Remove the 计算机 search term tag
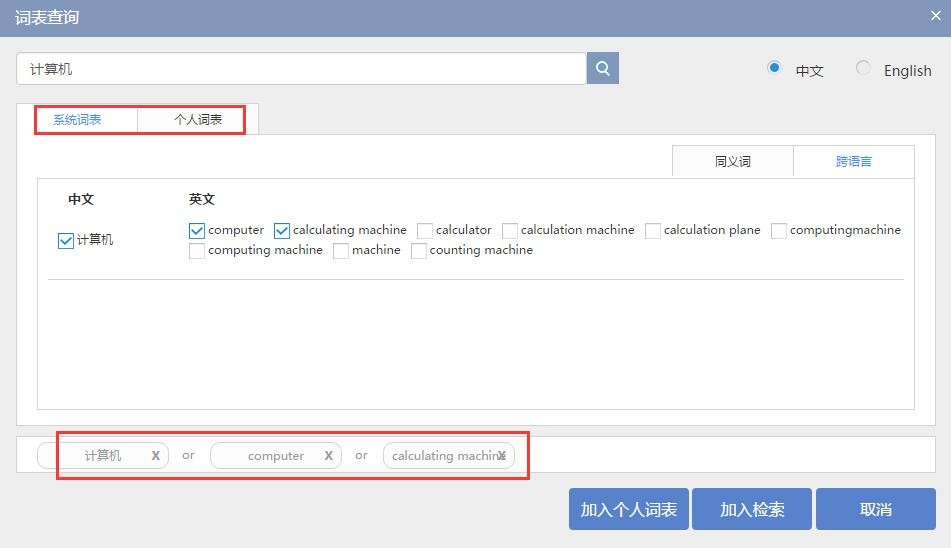 (x=155, y=456)
